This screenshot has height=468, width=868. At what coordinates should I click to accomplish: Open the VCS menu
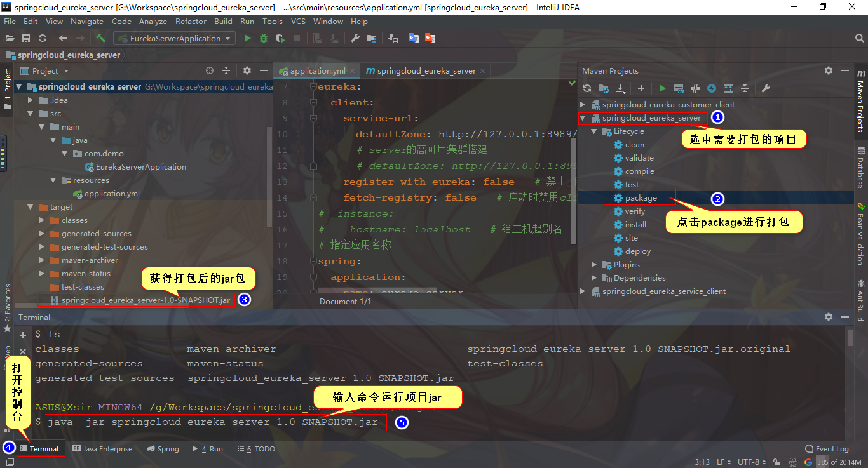(x=298, y=21)
